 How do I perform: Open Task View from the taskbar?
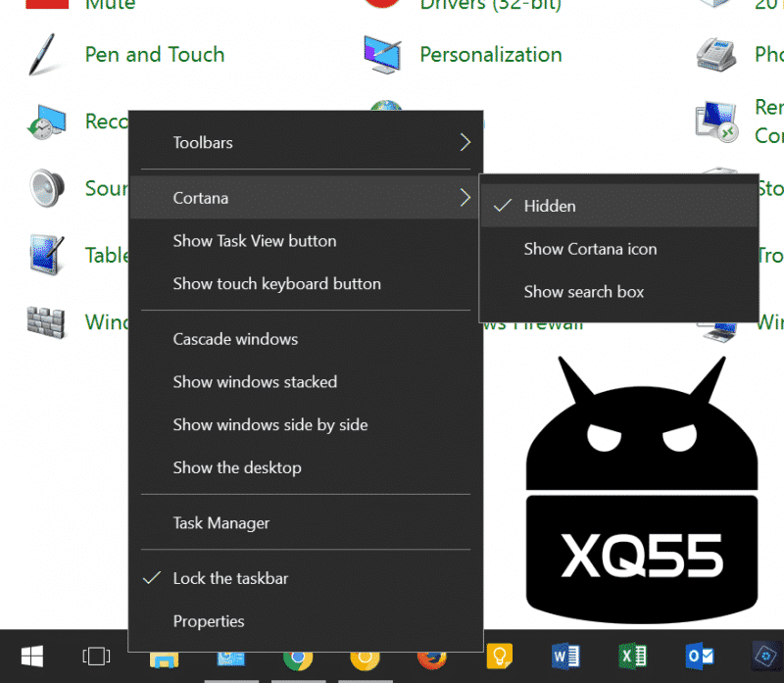(96, 656)
